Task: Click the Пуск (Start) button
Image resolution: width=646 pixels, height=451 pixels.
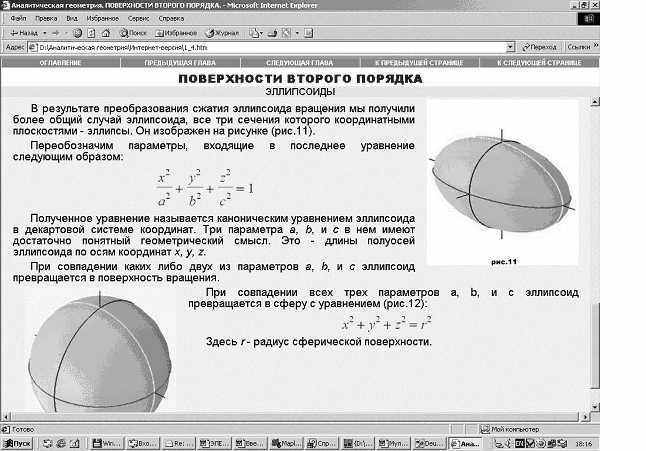Action: pos(18,442)
